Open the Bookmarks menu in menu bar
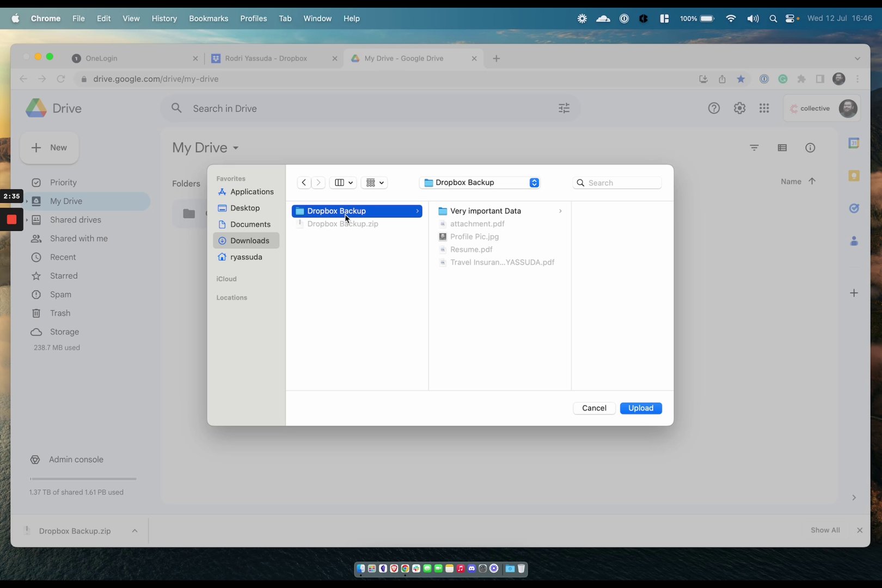Viewport: 882px width, 588px height. click(209, 19)
